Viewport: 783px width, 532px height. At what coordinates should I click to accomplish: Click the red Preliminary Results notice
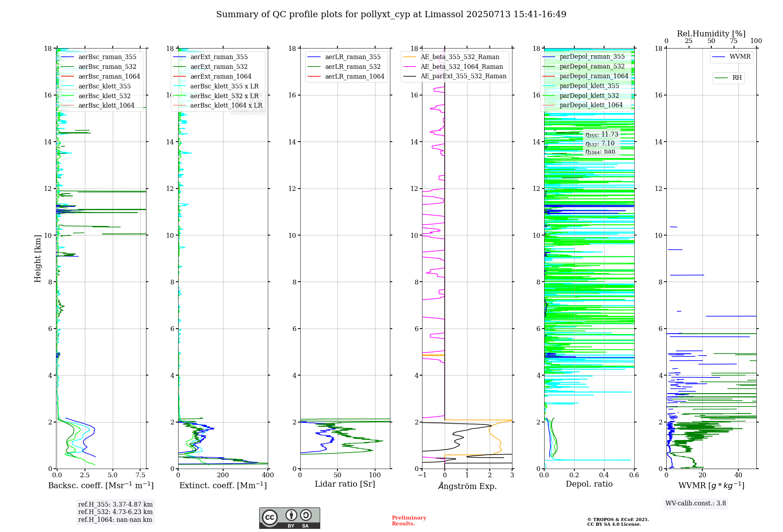(409, 521)
